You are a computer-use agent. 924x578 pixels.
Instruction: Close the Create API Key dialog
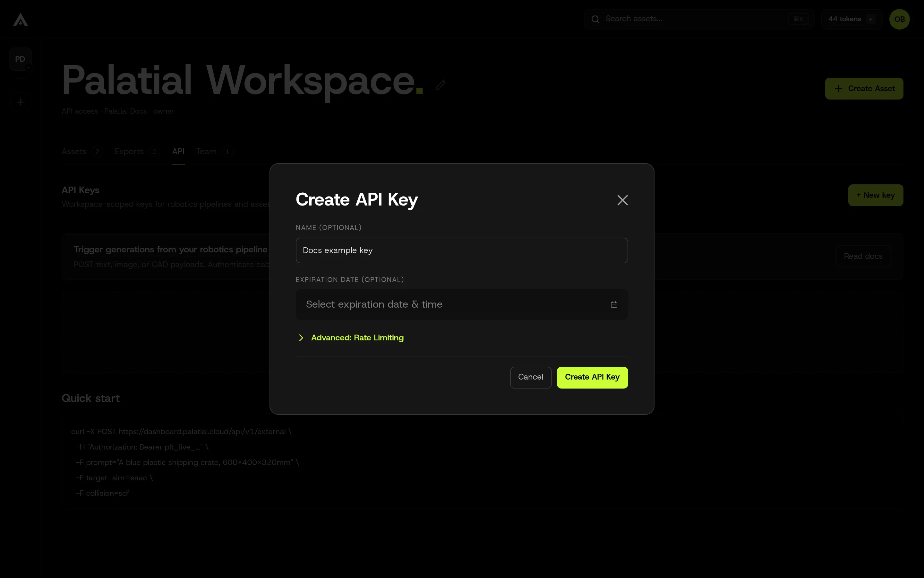pos(622,200)
